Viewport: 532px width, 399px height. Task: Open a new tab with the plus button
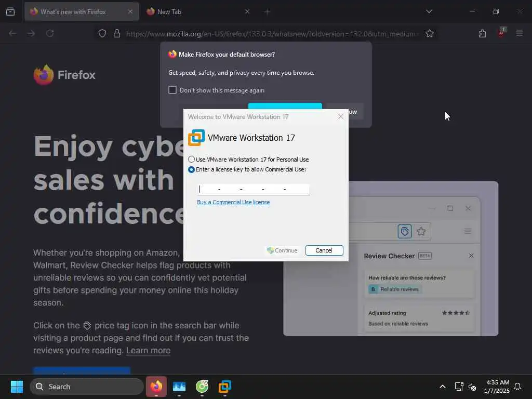(x=267, y=12)
